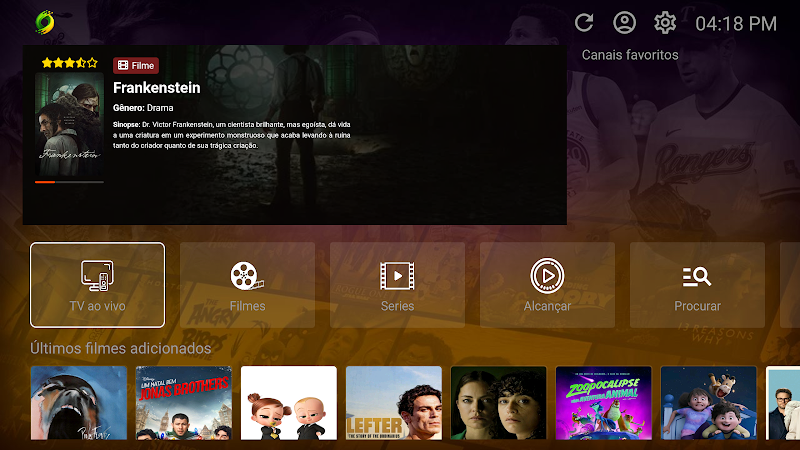Screen dimensions: 800x450
Task: Click the Frankenstein Sinopse paragraph
Action: [x=232, y=135]
